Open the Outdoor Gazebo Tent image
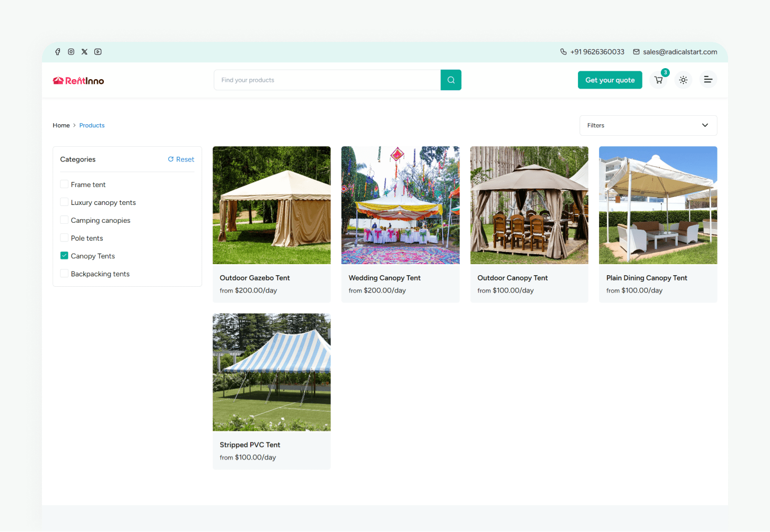 click(272, 205)
